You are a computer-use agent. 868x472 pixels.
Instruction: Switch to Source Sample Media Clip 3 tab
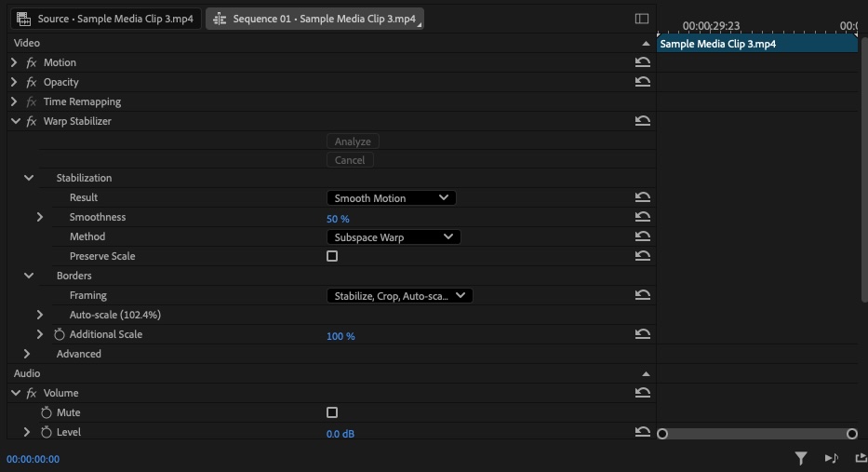pyautogui.click(x=105, y=19)
